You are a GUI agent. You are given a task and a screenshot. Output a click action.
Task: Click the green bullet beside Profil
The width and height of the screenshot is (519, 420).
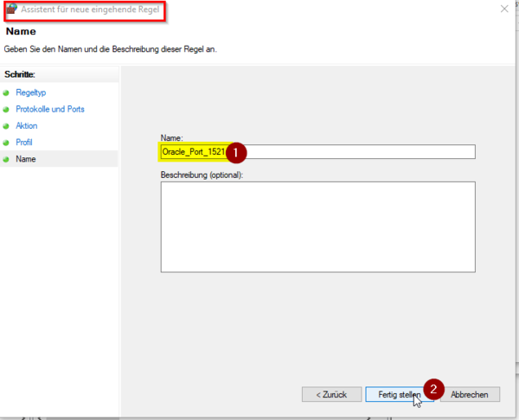6,143
